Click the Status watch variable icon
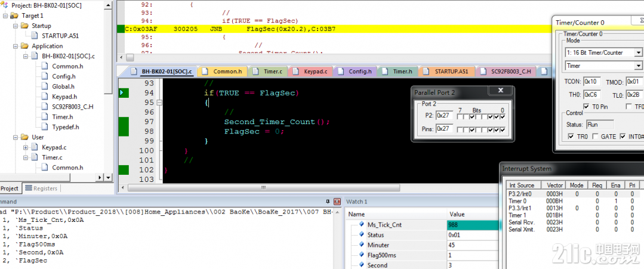 (362, 235)
